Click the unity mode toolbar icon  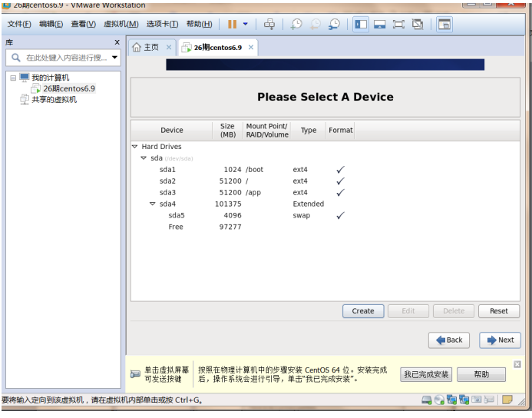[x=418, y=24]
